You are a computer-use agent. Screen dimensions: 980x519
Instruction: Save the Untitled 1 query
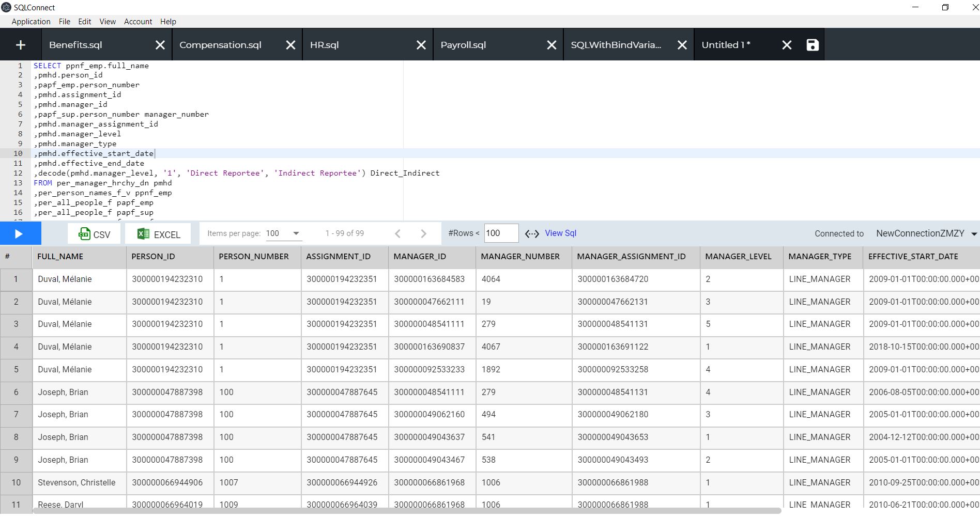812,44
